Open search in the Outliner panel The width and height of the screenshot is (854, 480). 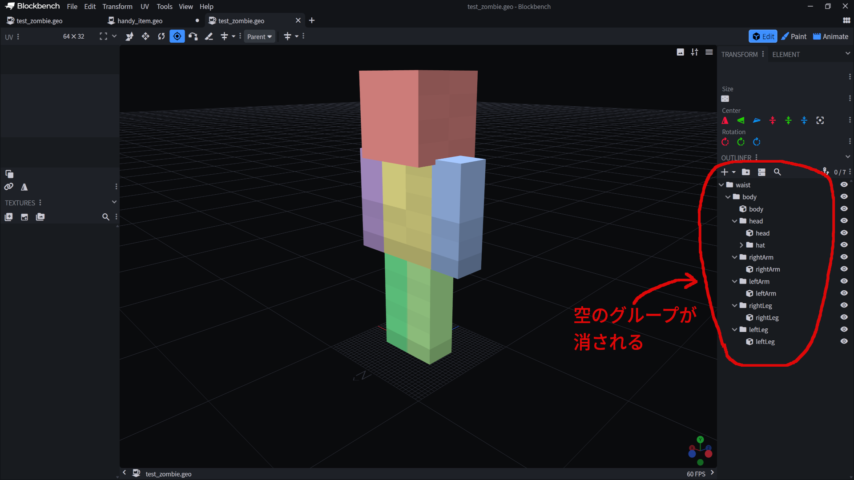point(777,172)
